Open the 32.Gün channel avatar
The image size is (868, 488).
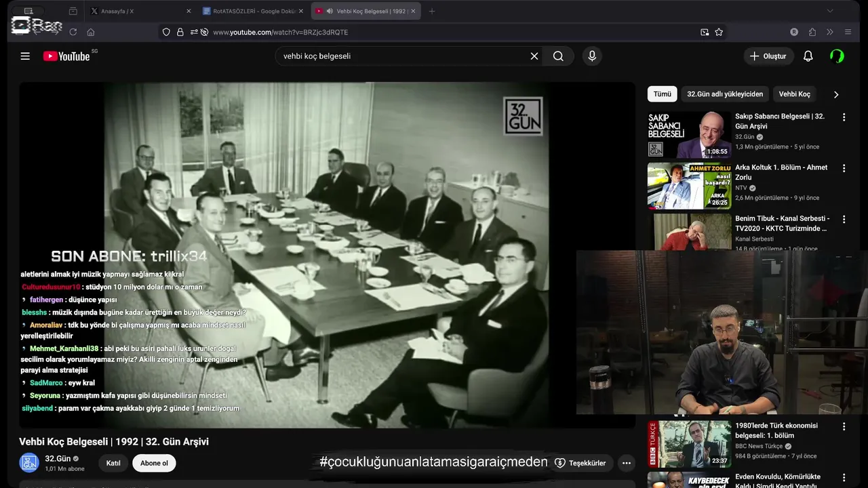tap(29, 463)
